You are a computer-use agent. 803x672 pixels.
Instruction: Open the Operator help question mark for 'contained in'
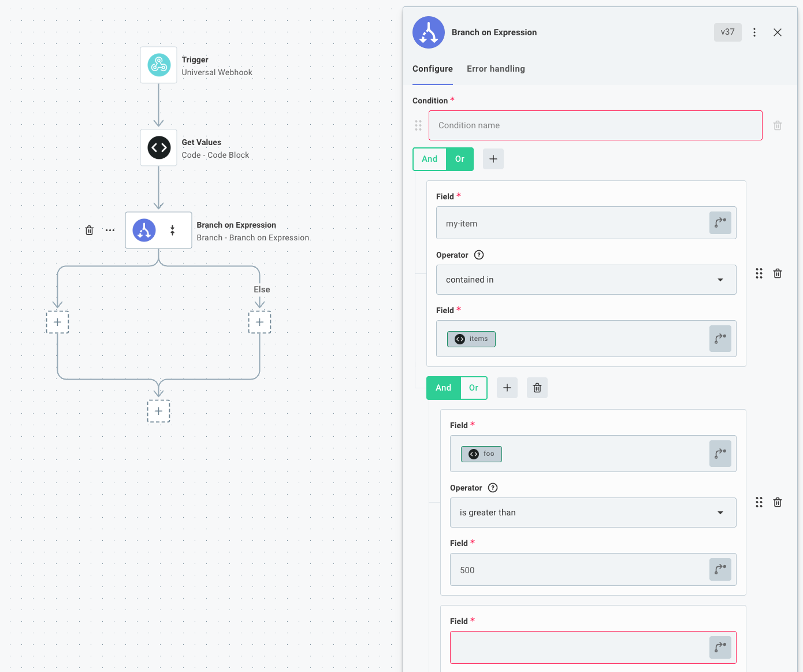[479, 255]
